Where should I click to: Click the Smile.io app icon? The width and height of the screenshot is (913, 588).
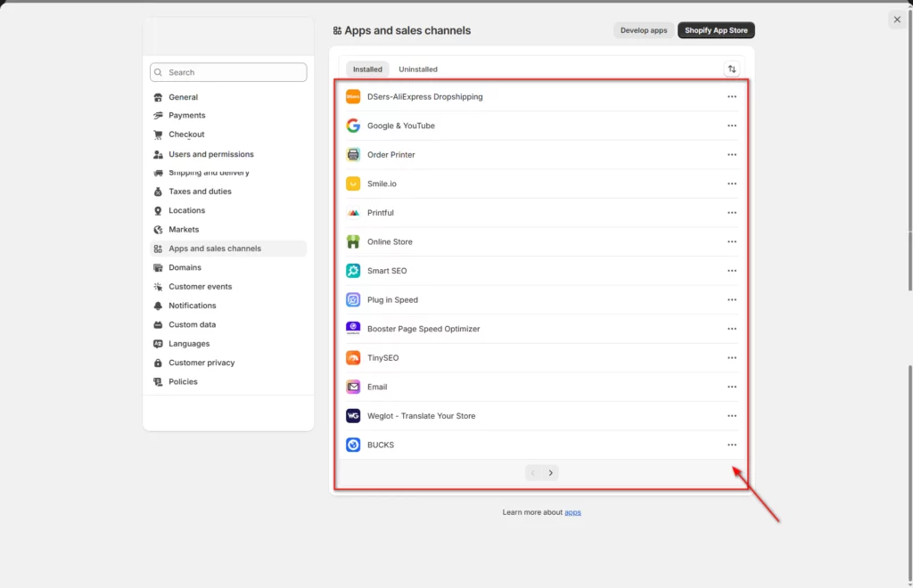click(353, 184)
